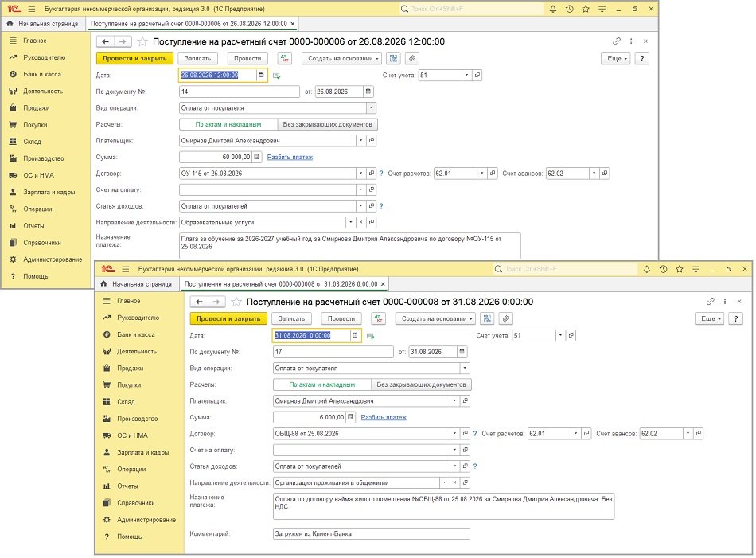Screen dimensions: 756x558
Task: Open Администрирование in front window sidebar
Action: (x=146, y=520)
